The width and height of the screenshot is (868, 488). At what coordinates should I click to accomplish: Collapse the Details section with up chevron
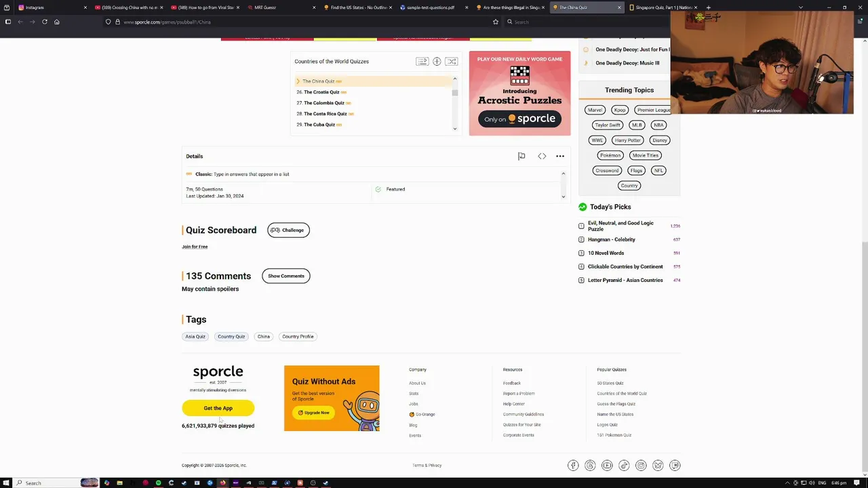coord(563,174)
